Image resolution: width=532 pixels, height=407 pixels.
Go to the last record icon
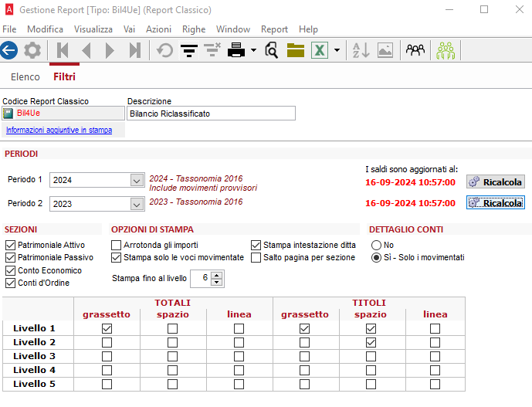(x=135, y=50)
